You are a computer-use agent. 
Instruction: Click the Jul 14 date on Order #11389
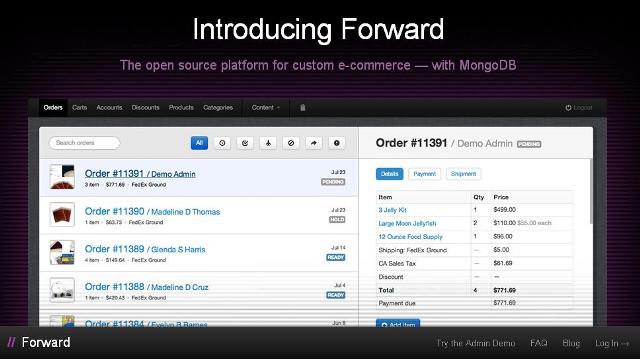pos(338,248)
